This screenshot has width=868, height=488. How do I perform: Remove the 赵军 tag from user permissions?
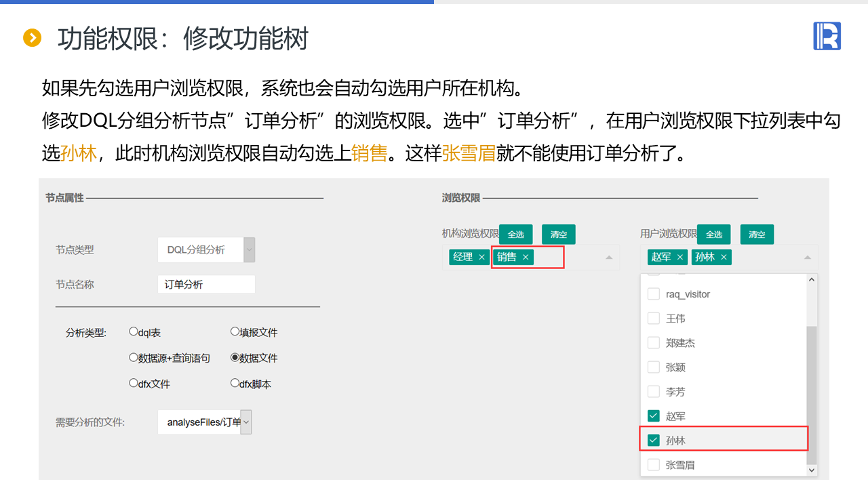tap(680, 258)
